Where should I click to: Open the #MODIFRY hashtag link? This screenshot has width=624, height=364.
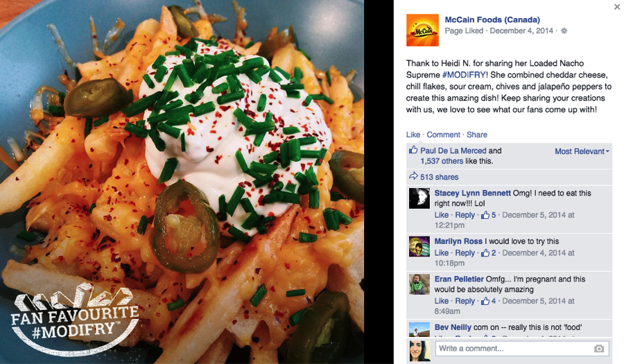click(x=464, y=75)
